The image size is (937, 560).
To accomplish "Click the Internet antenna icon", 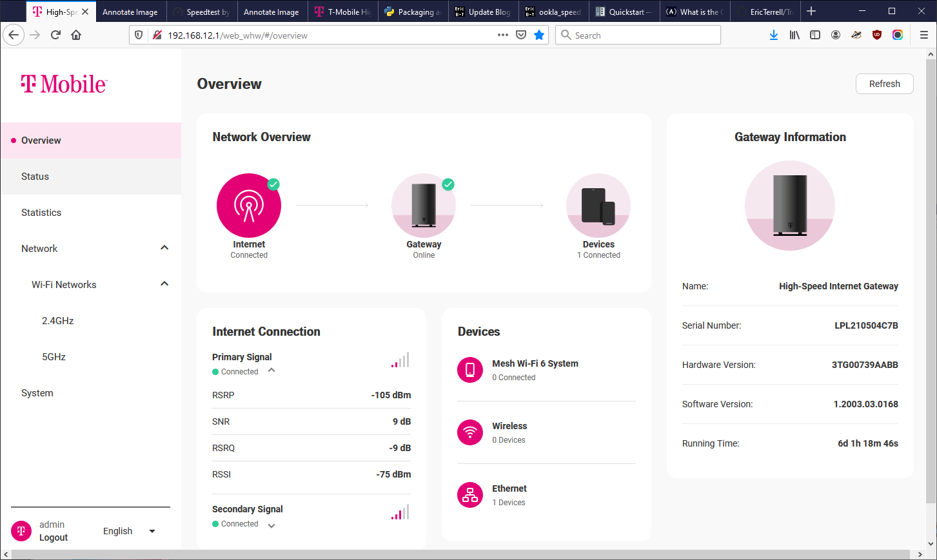I will click(x=249, y=206).
